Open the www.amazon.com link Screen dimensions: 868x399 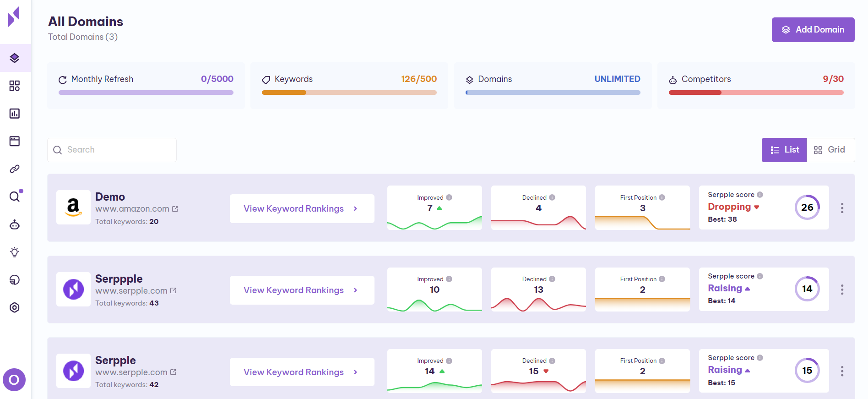click(132, 209)
